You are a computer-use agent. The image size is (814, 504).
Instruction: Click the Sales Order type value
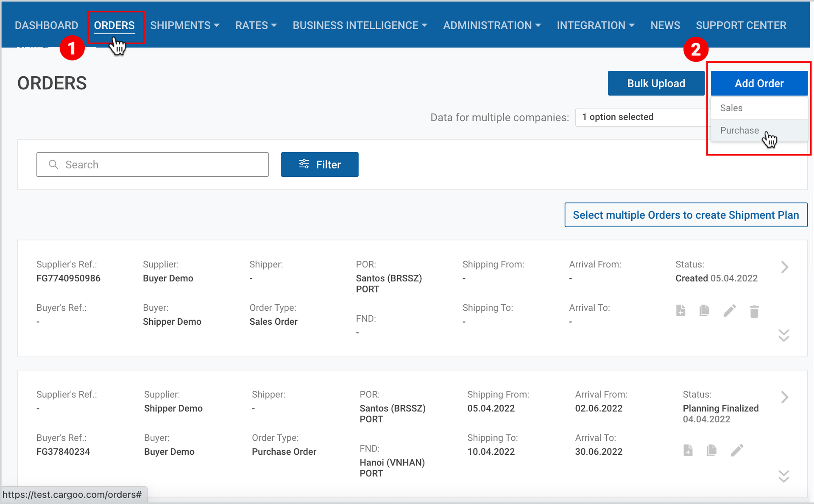pyautogui.click(x=273, y=322)
